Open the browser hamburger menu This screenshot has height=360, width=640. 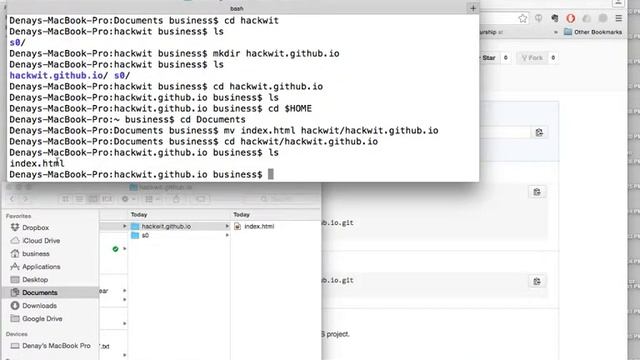(x=619, y=18)
